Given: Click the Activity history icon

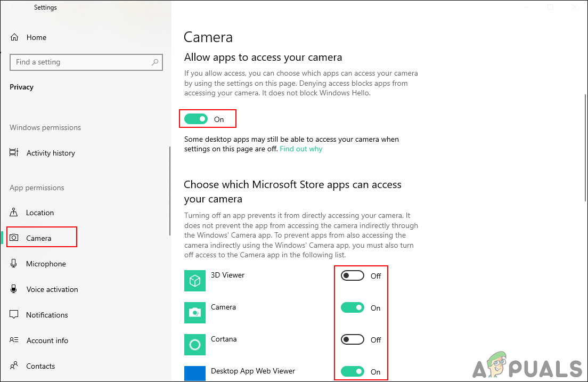Looking at the screenshot, I should tap(14, 153).
